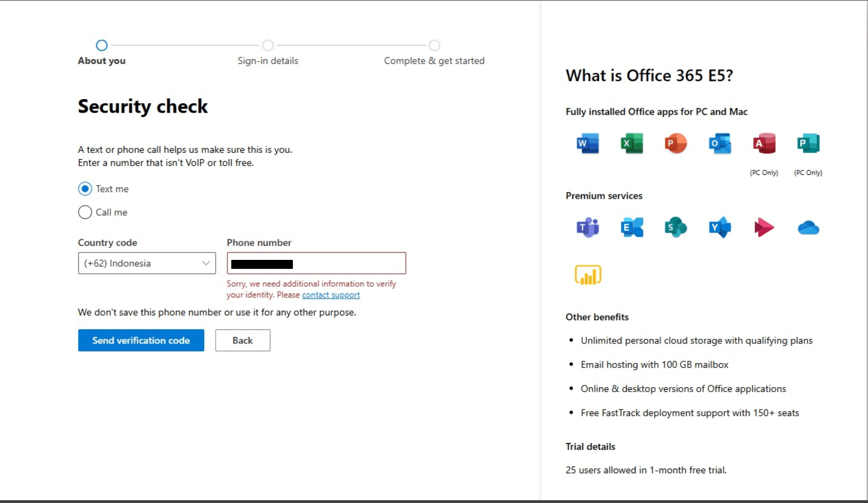Click the OneDrive cloud icon
Image resolution: width=868 pixels, height=503 pixels.
808,227
